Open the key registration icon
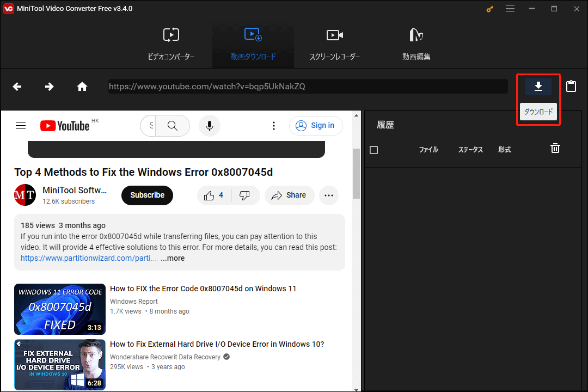Viewport: 588px width, 392px height. click(489, 9)
